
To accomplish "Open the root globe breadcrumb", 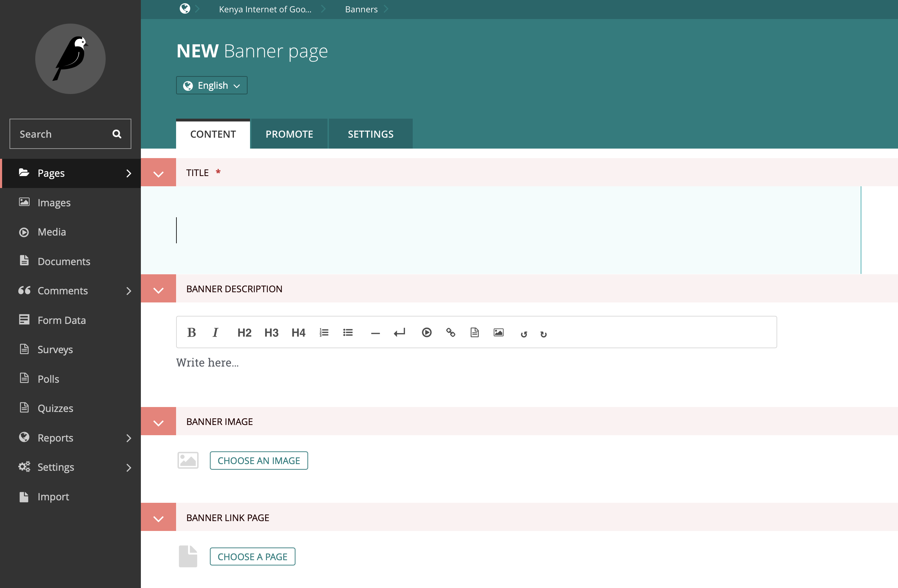I will point(185,9).
